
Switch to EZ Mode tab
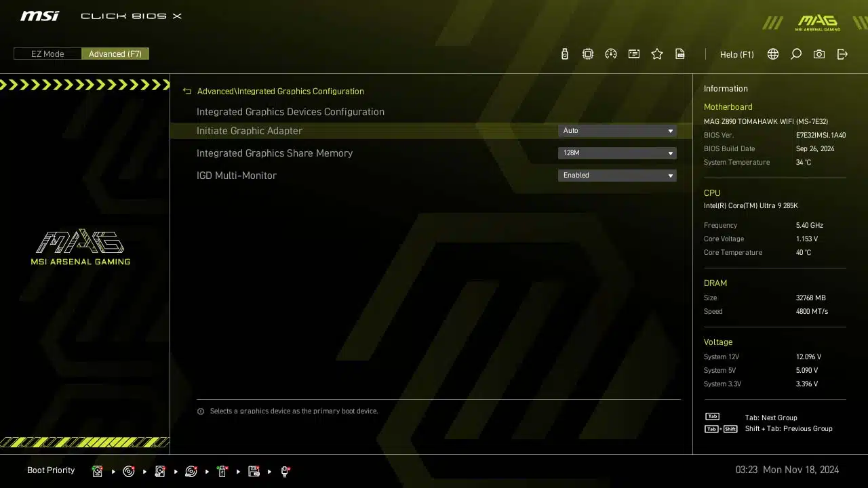47,54
